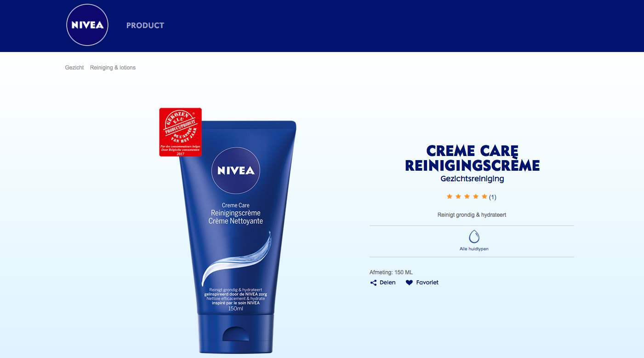The image size is (644, 358).
Task: Click the Alle huidtypen label
Action: 474,249
